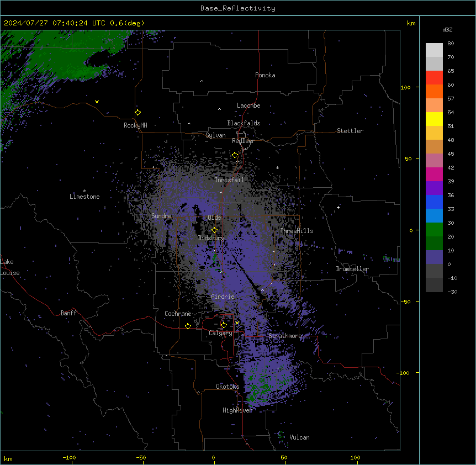Pick the orange 57-60 dBZ legend swatch
The width and height of the screenshot is (476, 465).
coord(434,91)
